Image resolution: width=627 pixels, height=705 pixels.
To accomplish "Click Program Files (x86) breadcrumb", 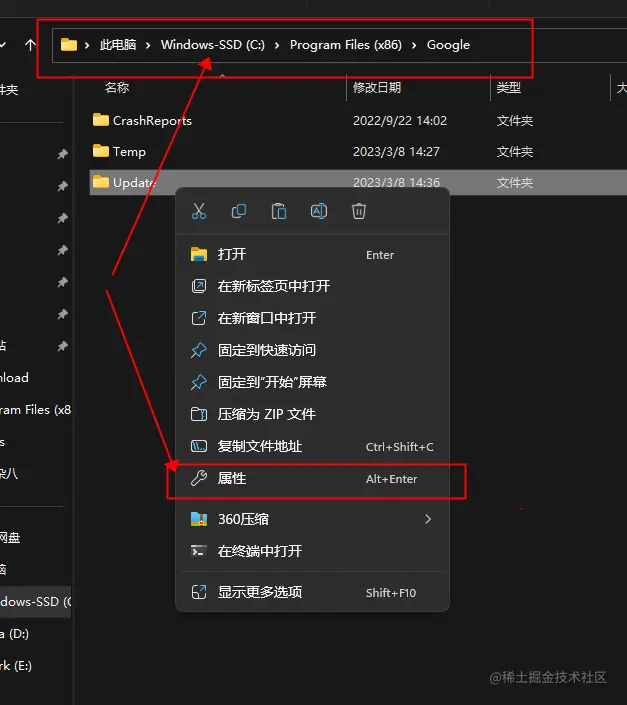I will click(x=346, y=45).
